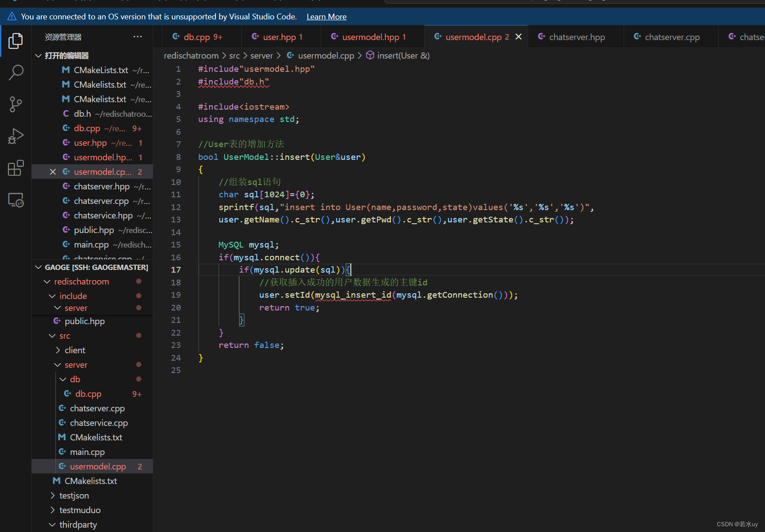Viewport: 765px width, 532px height.
Task: Open the Explorer view in activity bar
Action: tap(16, 41)
